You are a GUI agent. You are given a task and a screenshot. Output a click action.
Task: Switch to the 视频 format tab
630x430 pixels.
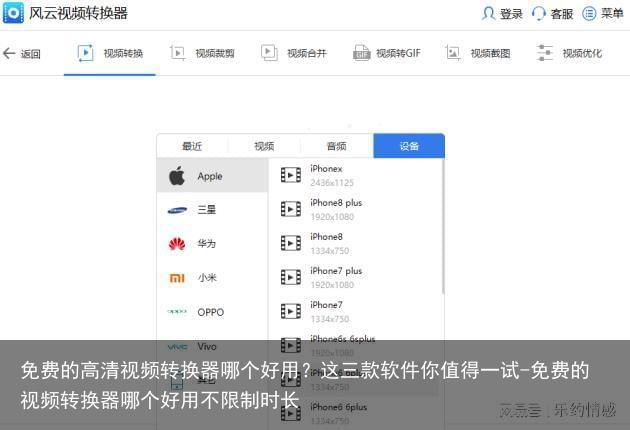click(x=264, y=146)
